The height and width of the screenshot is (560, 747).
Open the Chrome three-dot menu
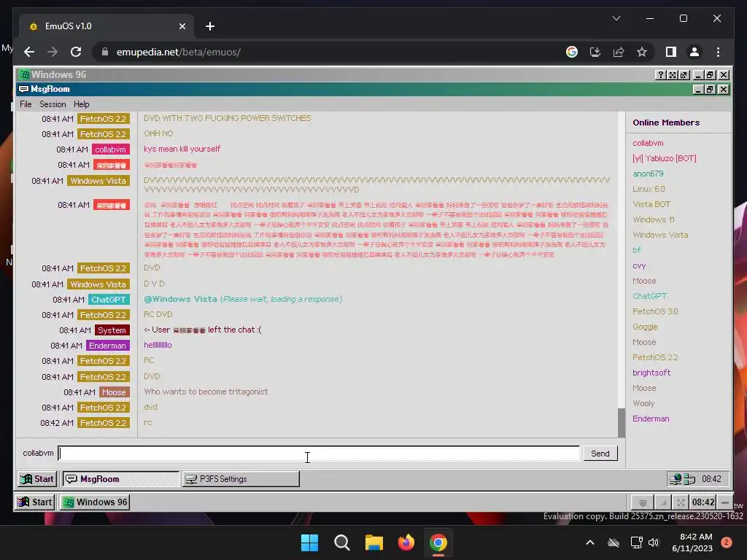click(718, 52)
